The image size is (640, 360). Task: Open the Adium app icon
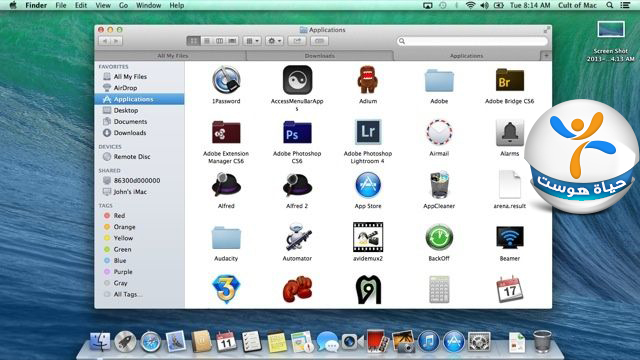point(368,80)
